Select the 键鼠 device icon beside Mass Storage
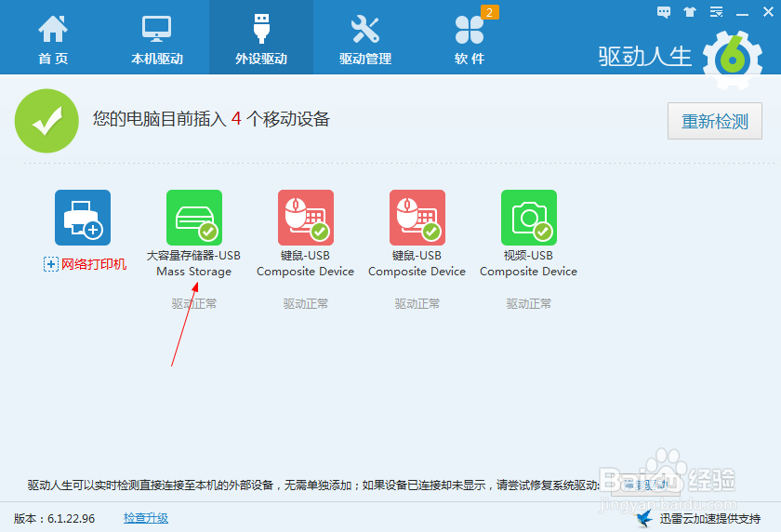781x532 pixels. 306,218
